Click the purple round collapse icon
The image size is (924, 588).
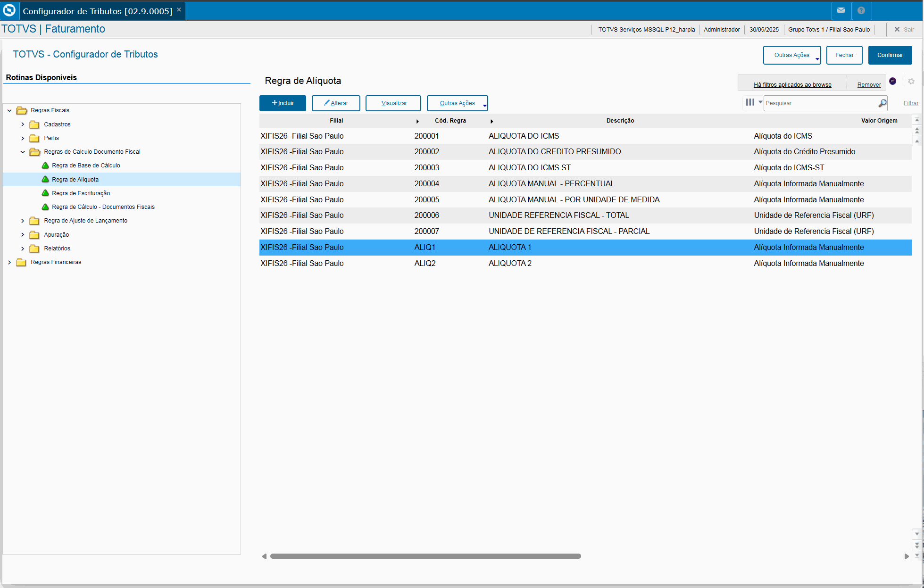click(x=892, y=81)
